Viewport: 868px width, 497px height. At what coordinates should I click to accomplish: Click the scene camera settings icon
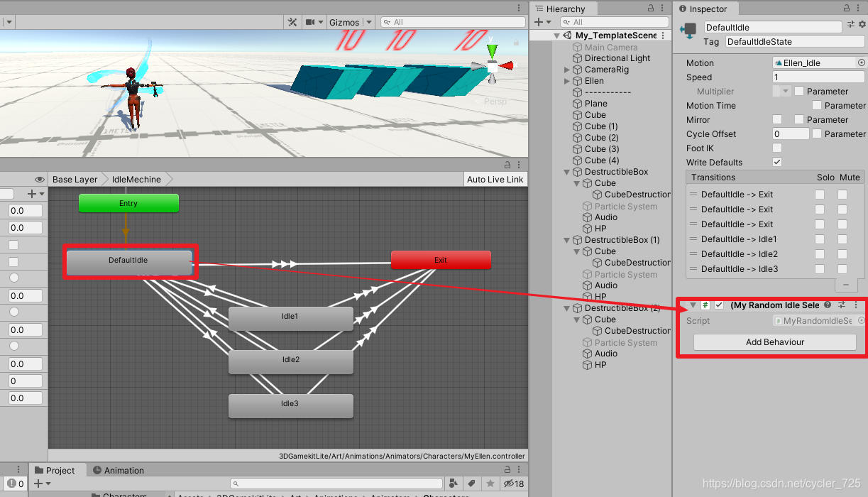point(310,22)
